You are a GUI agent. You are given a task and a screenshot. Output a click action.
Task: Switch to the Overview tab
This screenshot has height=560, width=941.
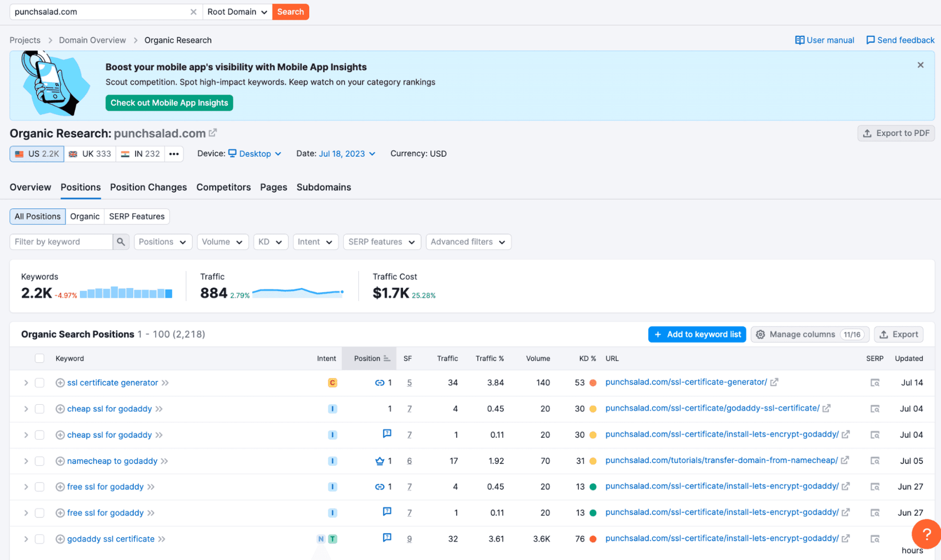pos(30,187)
